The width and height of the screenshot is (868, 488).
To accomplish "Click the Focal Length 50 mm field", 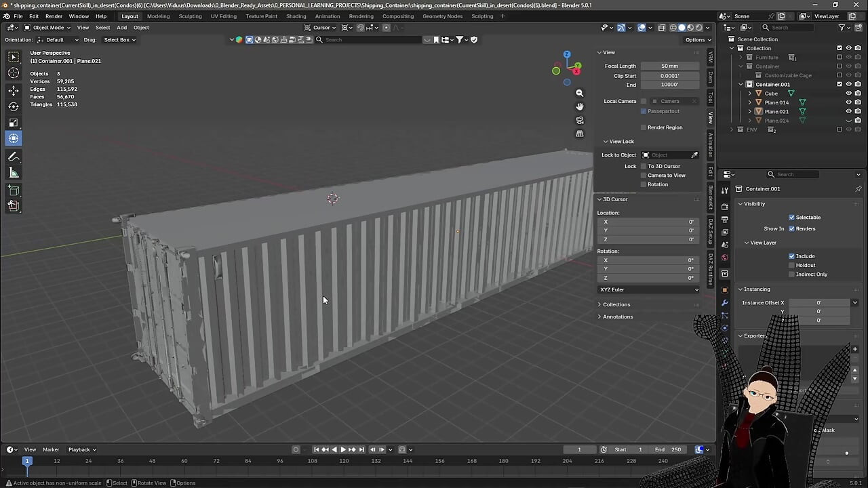I will pyautogui.click(x=670, y=66).
